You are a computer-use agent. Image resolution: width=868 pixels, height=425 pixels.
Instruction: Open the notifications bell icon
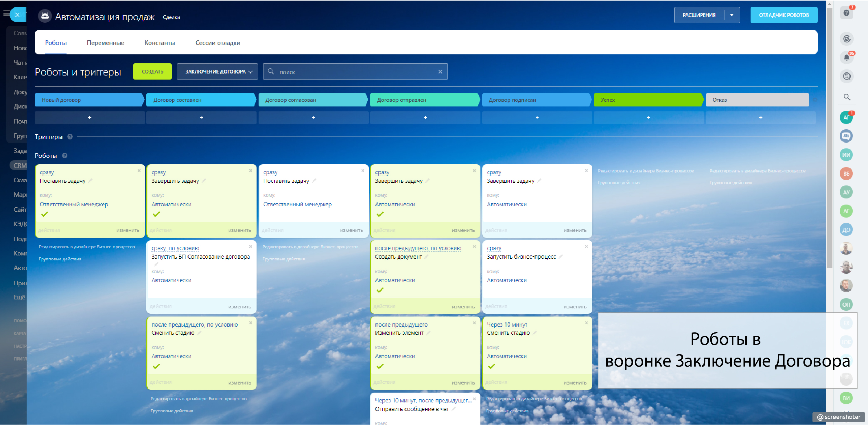tap(846, 58)
